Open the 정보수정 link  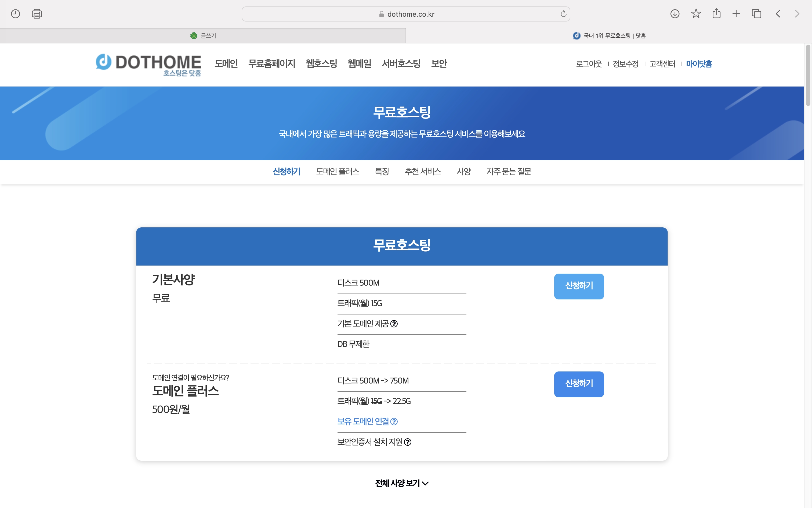coord(625,64)
